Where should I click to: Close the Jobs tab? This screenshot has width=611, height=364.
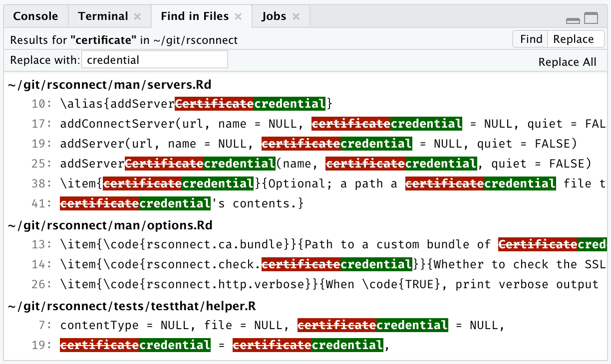coord(296,16)
